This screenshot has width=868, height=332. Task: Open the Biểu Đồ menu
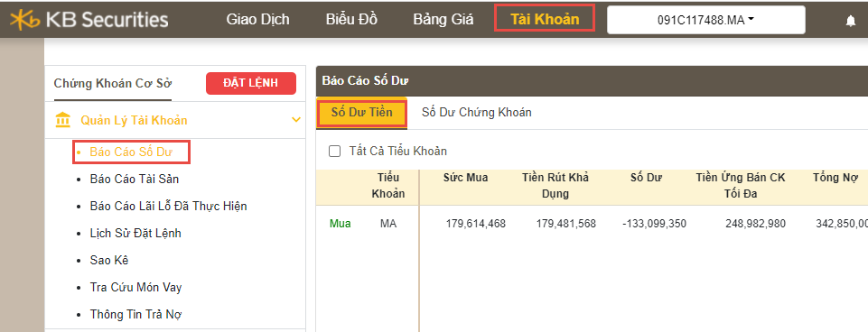pos(351,19)
